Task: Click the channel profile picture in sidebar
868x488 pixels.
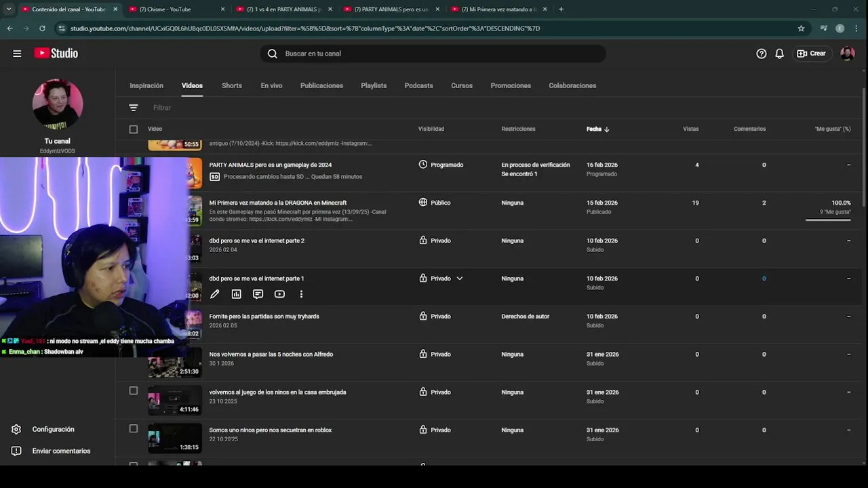Action: (58, 104)
